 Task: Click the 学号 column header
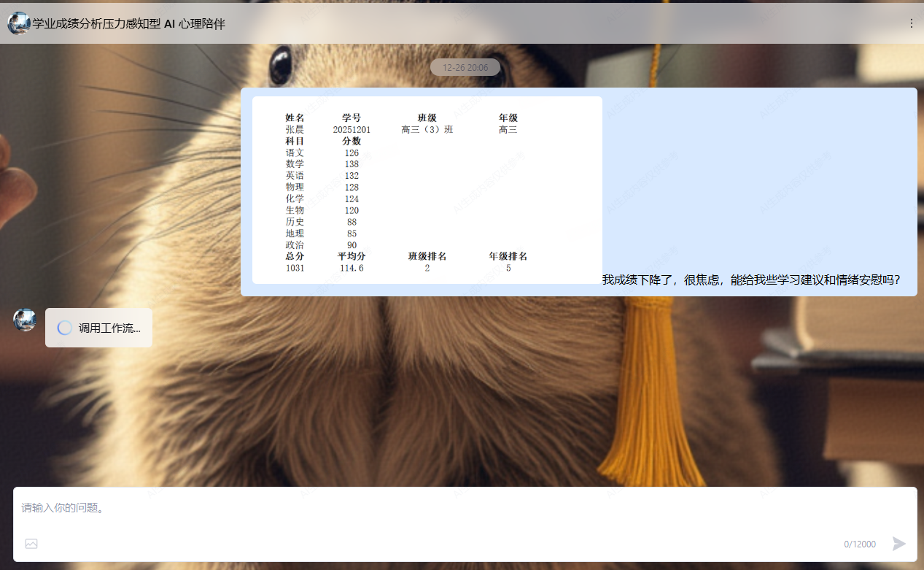(x=352, y=118)
